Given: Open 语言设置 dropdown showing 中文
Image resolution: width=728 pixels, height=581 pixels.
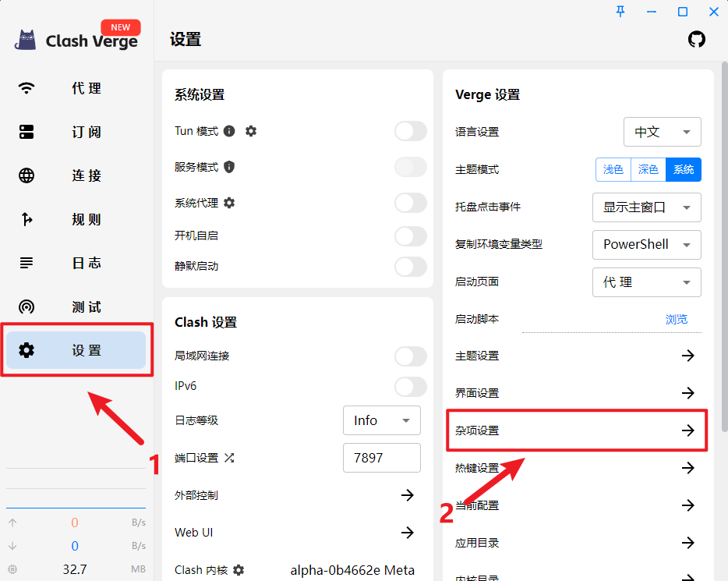Looking at the screenshot, I should click(662, 132).
